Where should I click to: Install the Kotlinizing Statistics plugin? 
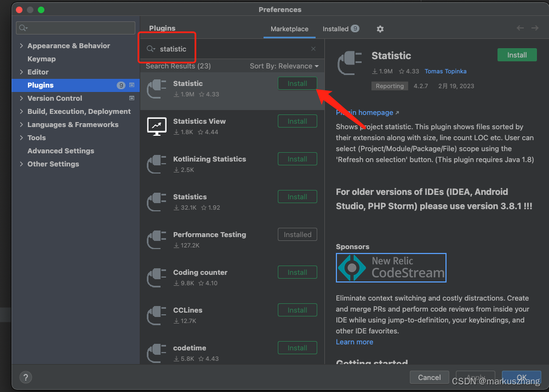tap(298, 159)
